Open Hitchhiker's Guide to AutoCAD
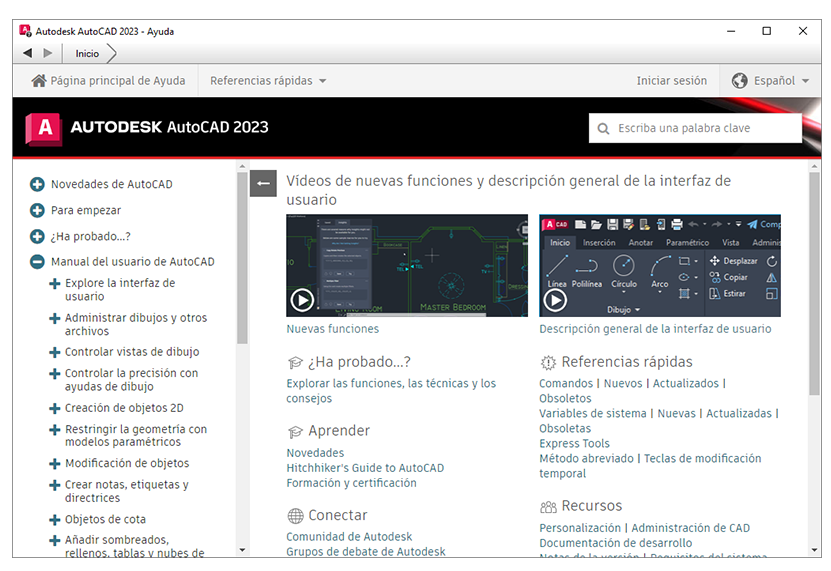Image resolution: width=831 pixels, height=571 pixels. pyautogui.click(x=365, y=468)
